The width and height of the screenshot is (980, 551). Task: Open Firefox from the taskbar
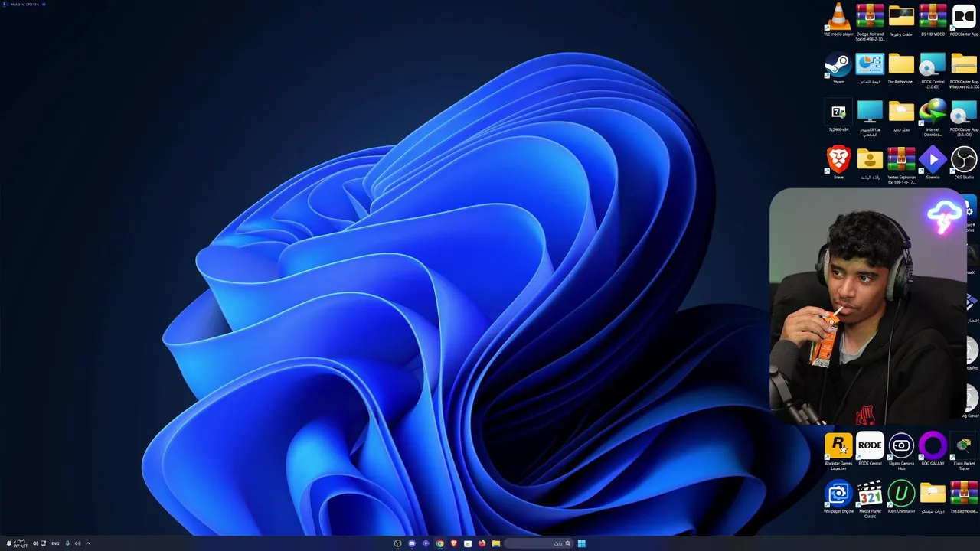pos(482,543)
